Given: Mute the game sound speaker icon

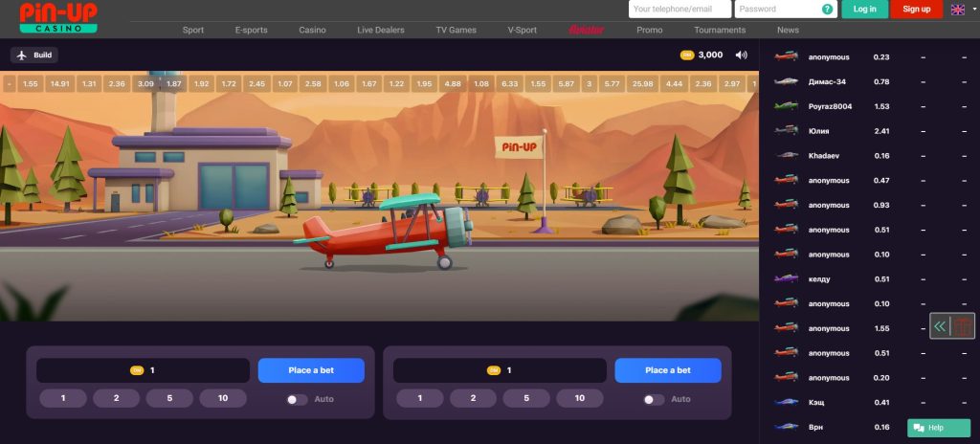Looking at the screenshot, I should pos(742,55).
